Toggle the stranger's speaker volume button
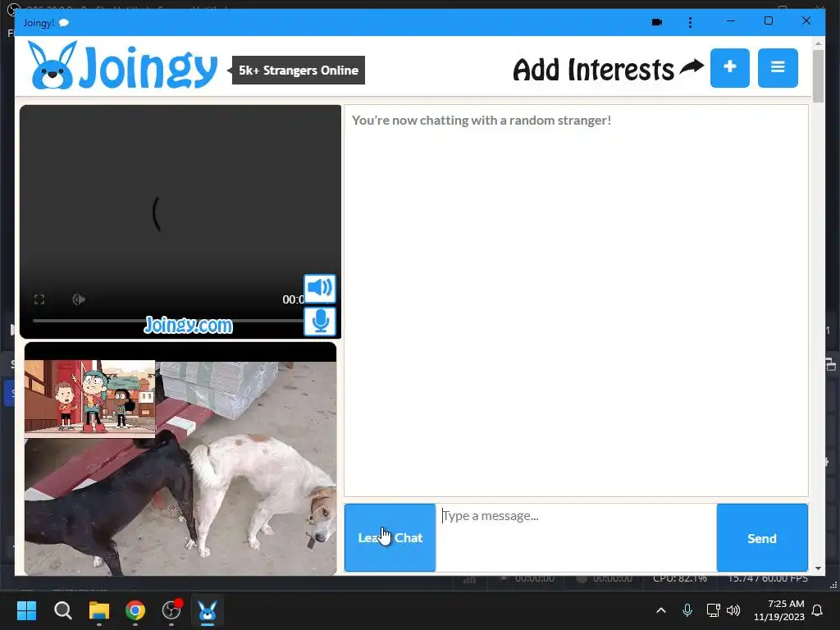This screenshot has height=630, width=840. 320,288
